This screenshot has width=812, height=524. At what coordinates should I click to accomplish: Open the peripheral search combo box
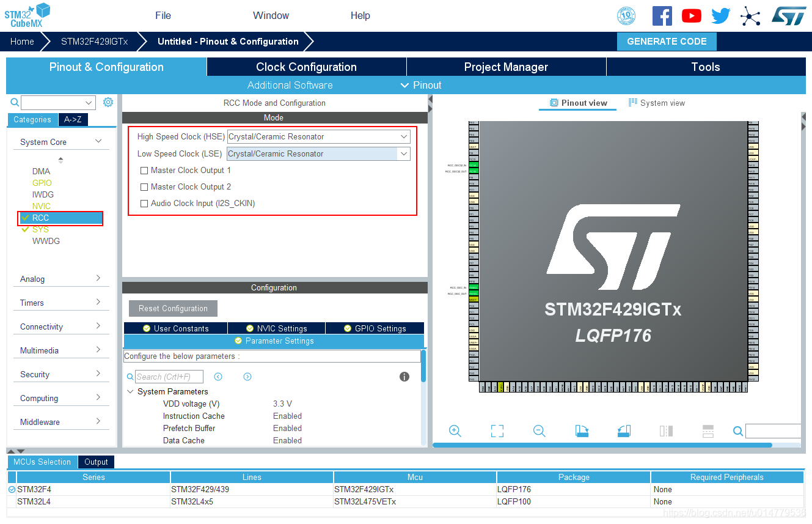point(58,103)
